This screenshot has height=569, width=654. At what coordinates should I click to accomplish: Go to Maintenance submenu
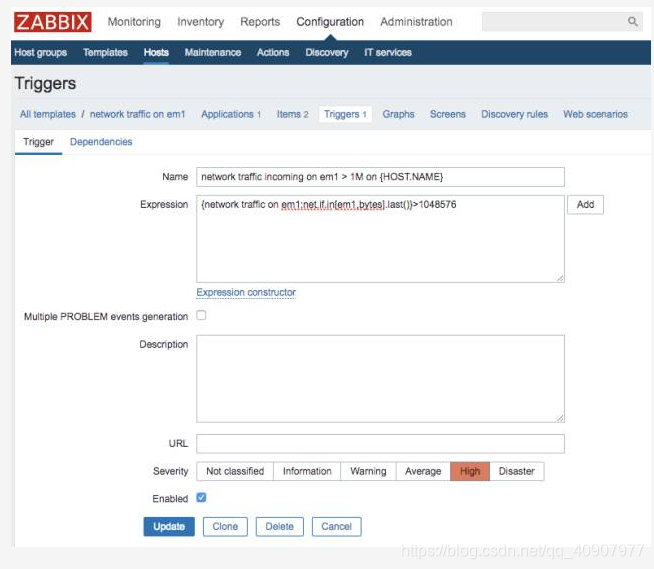pyautogui.click(x=213, y=53)
